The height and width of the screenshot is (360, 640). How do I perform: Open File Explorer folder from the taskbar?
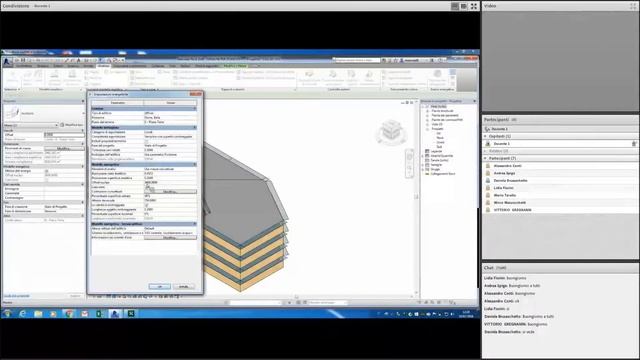tap(38, 313)
